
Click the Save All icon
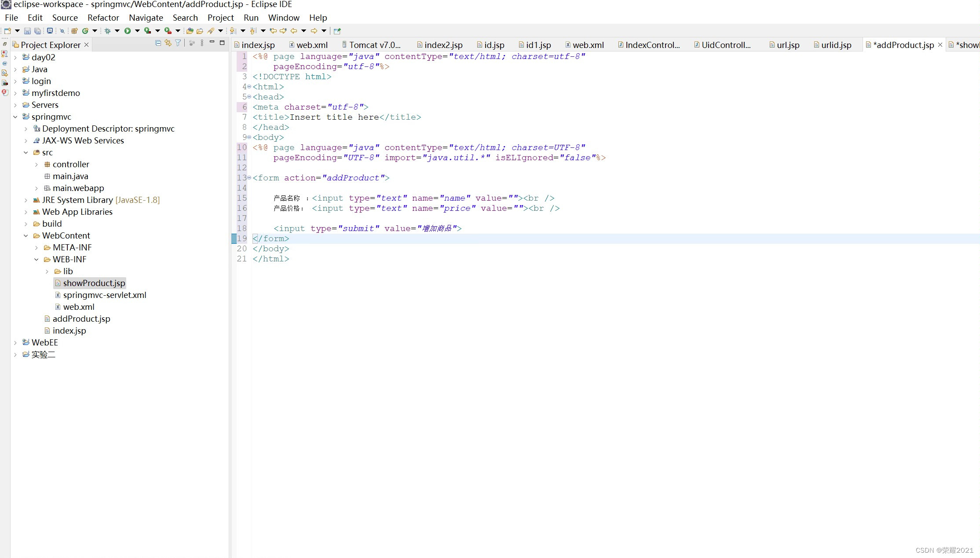[x=38, y=31]
